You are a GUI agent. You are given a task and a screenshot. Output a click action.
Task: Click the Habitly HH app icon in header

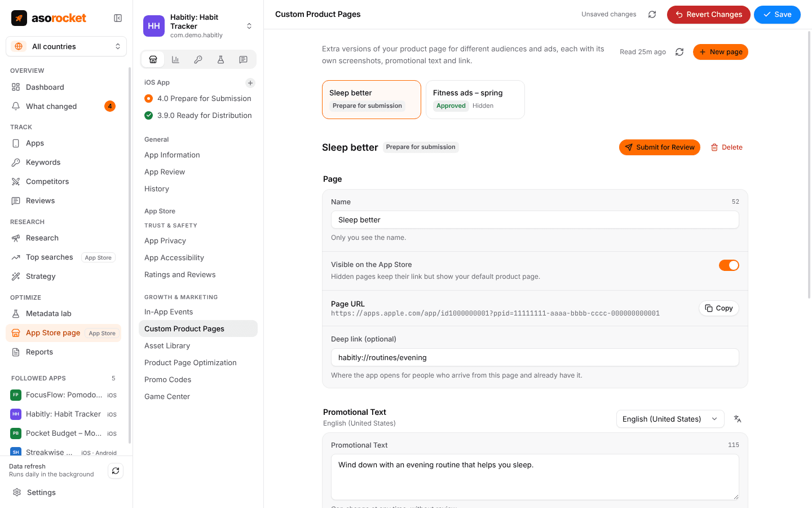(154, 26)
